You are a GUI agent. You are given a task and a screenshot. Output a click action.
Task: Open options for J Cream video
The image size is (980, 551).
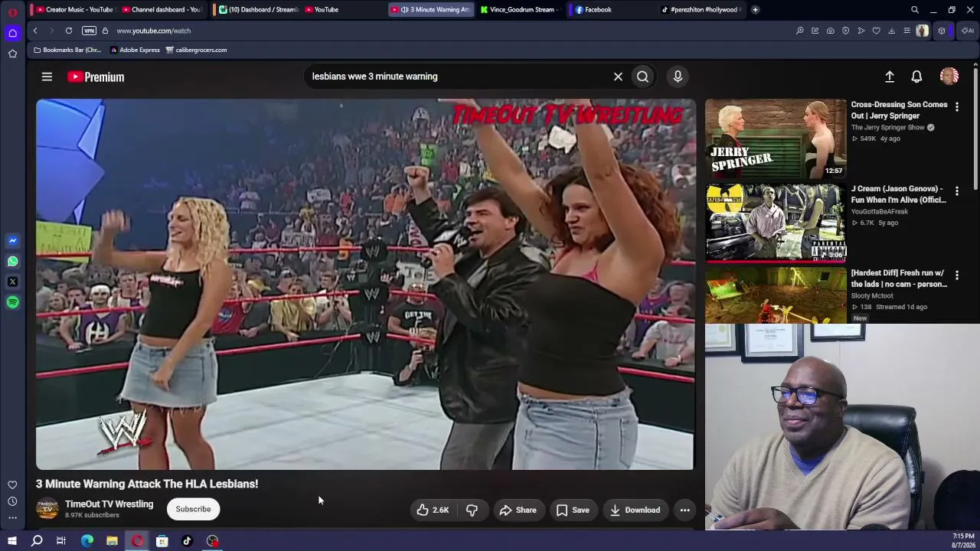956,191
